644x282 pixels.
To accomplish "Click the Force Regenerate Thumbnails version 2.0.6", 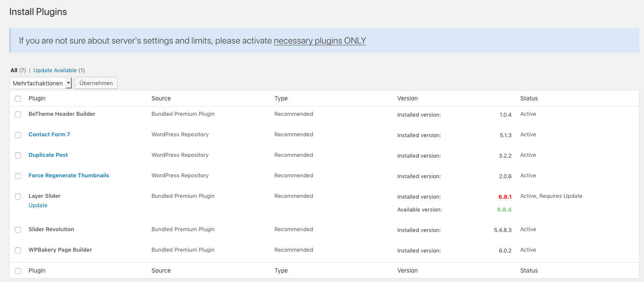I will 505,176.
